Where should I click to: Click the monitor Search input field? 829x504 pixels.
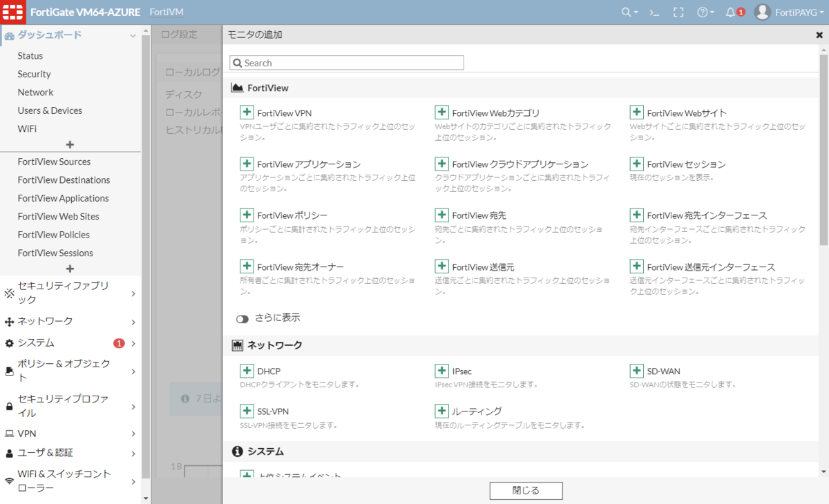347,63
